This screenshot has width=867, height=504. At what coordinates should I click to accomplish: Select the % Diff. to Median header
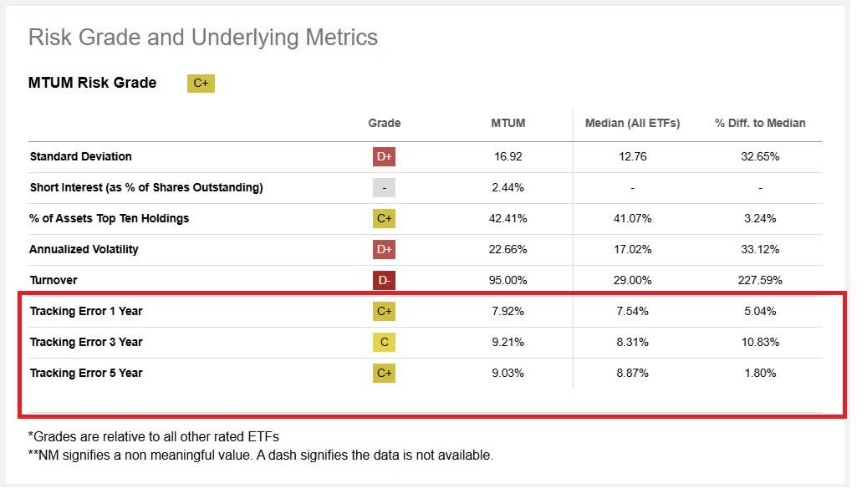click(760, 123)
